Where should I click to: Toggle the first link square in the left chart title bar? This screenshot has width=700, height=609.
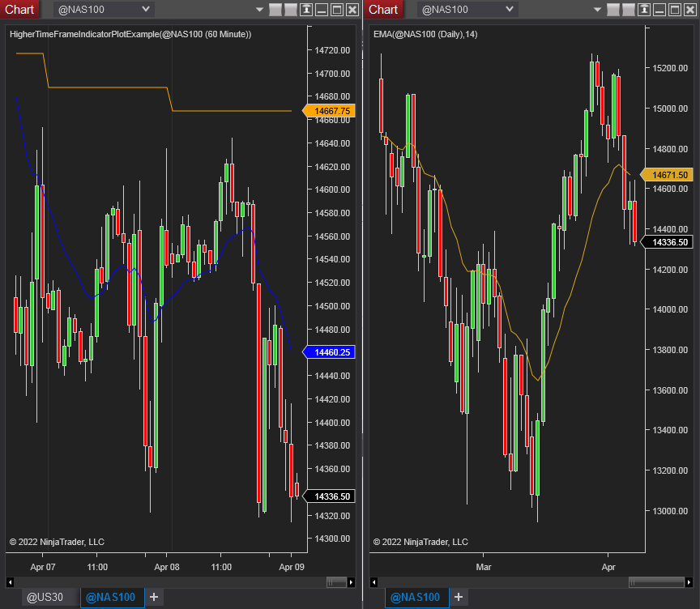pos(275,10)
